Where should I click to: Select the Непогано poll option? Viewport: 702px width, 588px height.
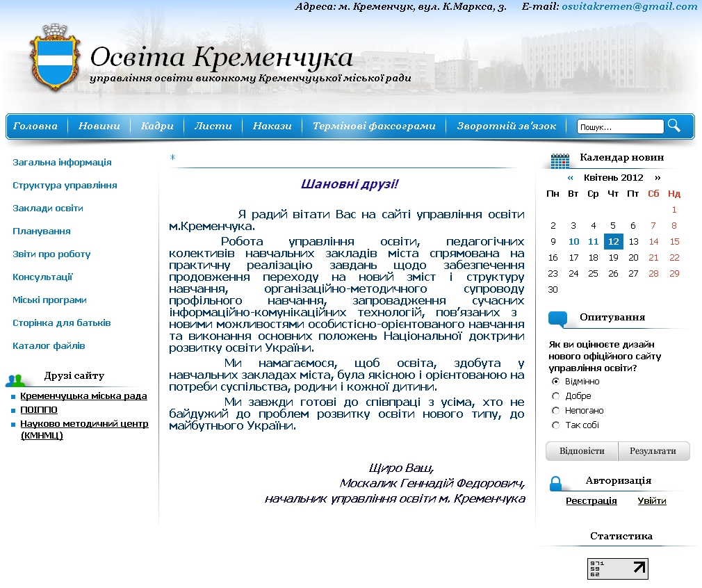[x=555, y=411]
